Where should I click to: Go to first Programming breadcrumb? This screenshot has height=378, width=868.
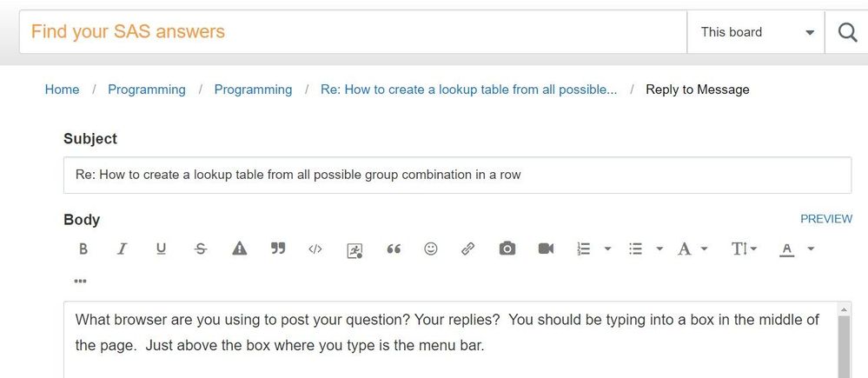pyautogui.click(x=147, y=90)
